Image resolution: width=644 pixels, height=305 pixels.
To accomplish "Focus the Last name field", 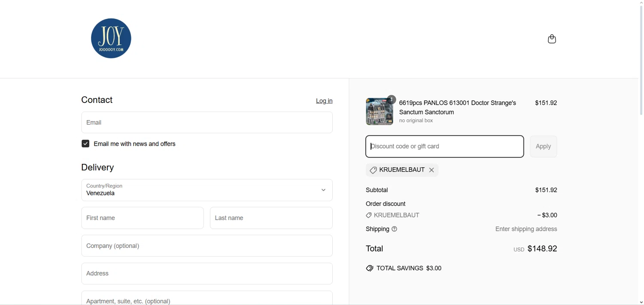I will pyautogui.click(x=271, y=218).
